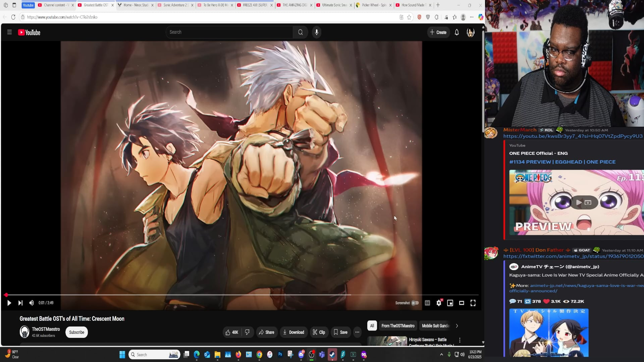Toggle closed captions on the video
The image size is (644, 362).
tap(427, 303)
